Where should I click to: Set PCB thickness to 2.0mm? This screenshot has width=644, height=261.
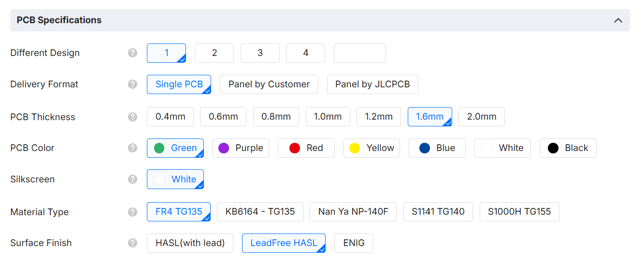[x=482, y=117]
